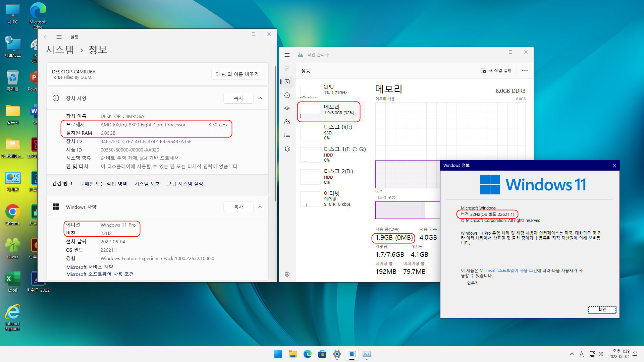
Task: Open 제어판 control panel desktop icon
Action: [x=13, y=181]
